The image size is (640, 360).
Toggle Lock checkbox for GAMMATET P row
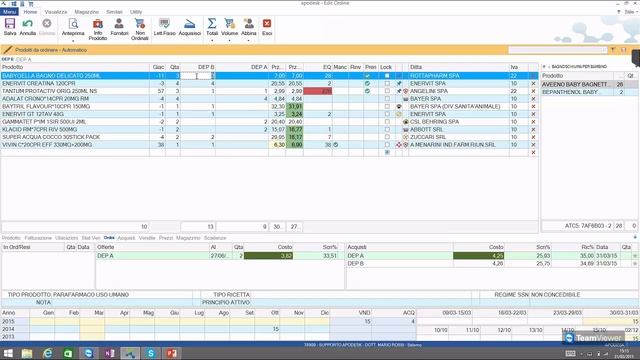coord(387,122)
